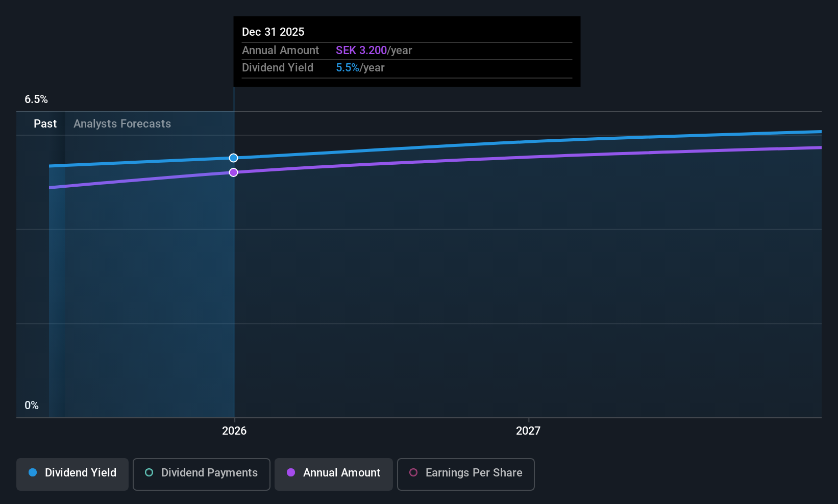The height and width of the screenshot is (504, 838).
Task: Click the Past region label
Action: click(x=45, y=124)
